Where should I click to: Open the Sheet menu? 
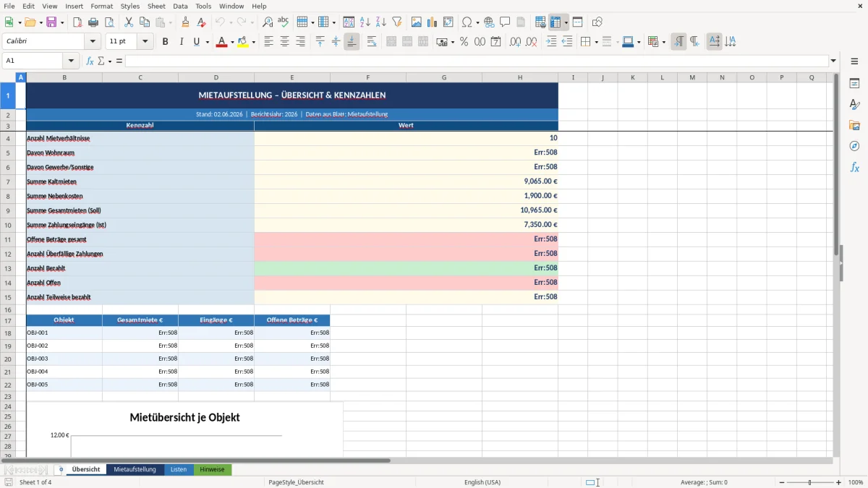coord(157,6)
